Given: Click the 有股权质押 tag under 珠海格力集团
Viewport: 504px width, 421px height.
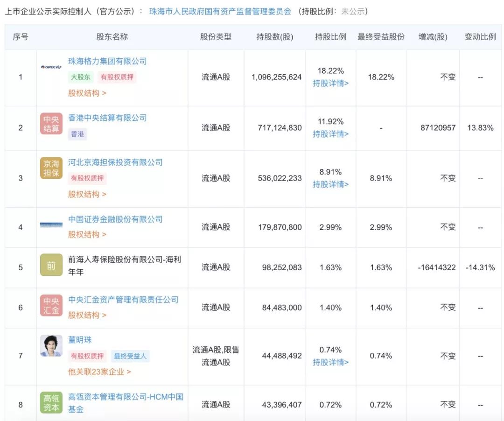Looking at the screenshot, I should pyautogui.click(x=117, y=77).
